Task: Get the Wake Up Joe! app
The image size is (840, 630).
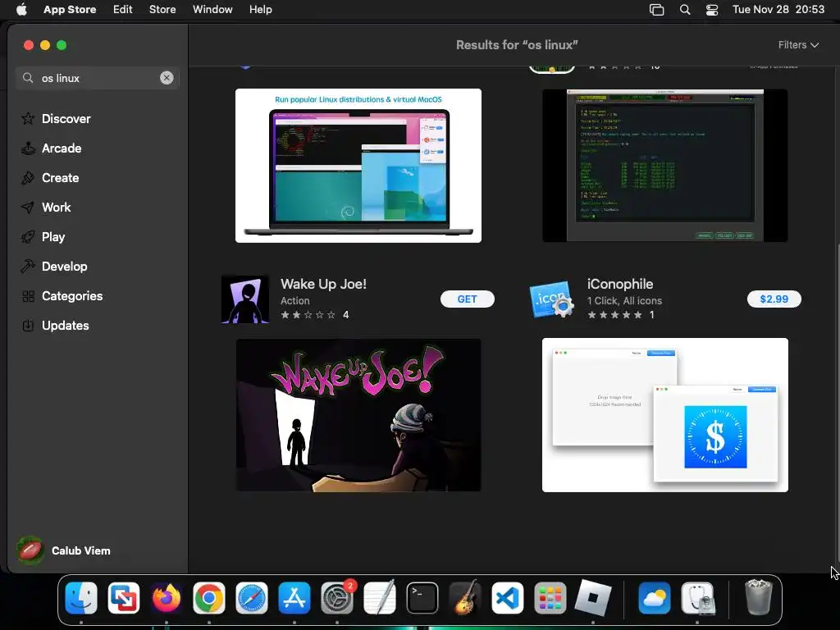Action: (467, 299)
